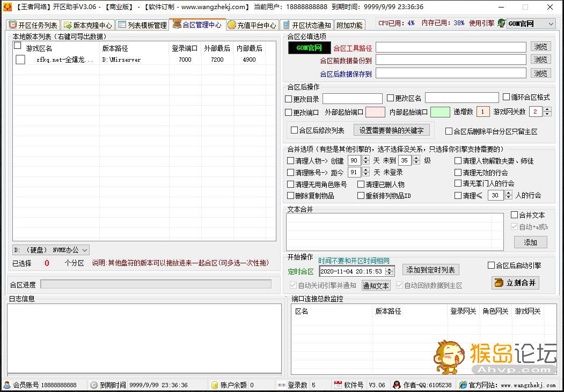Decrease the 未到 level stepper (35)
This screenshot has width=564, height=392.
coord(416,163)
